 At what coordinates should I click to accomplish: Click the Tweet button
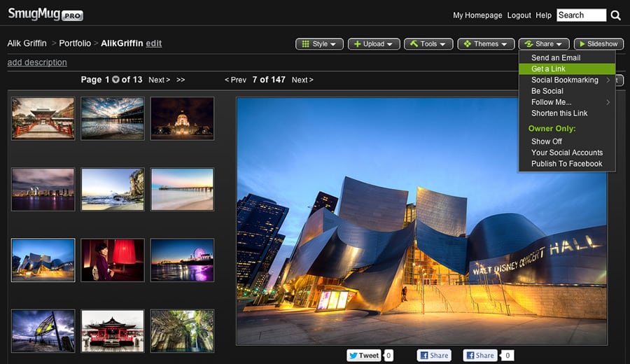click(x=363, y=355)
